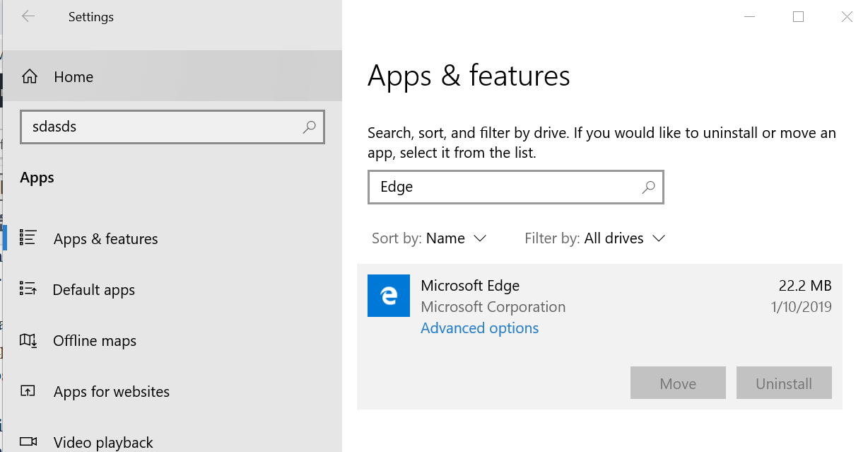This screenshot has height=452, width=868.
Task: Click the back arrow in Settings
Action: (28, 16)
